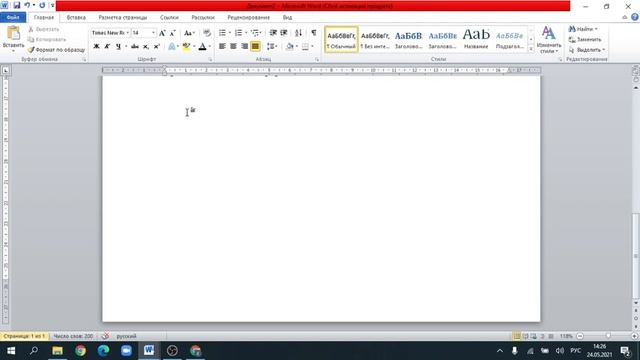
Task: Open the Change Case (Аа) dropdown
Action: pyautogui.click(x=189, y=33)
